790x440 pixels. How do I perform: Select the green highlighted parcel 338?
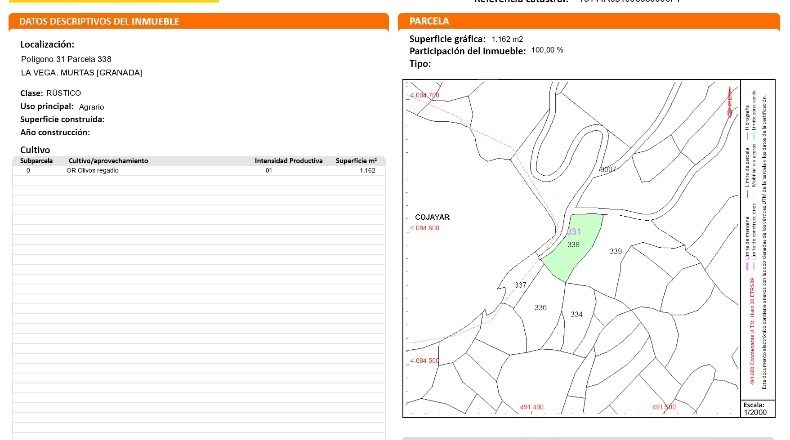pyautogui.click(x=573, y=246)
